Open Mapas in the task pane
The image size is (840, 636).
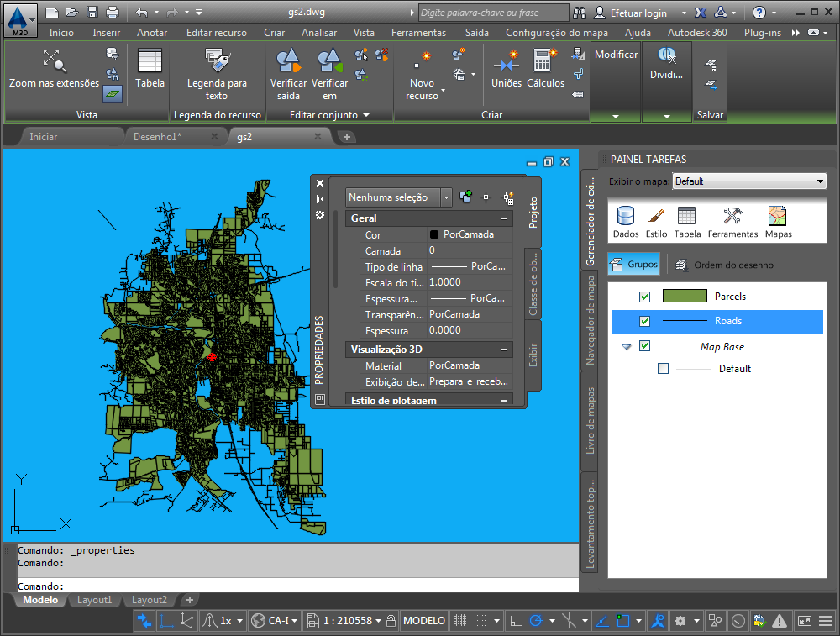(x=778, y=216)
